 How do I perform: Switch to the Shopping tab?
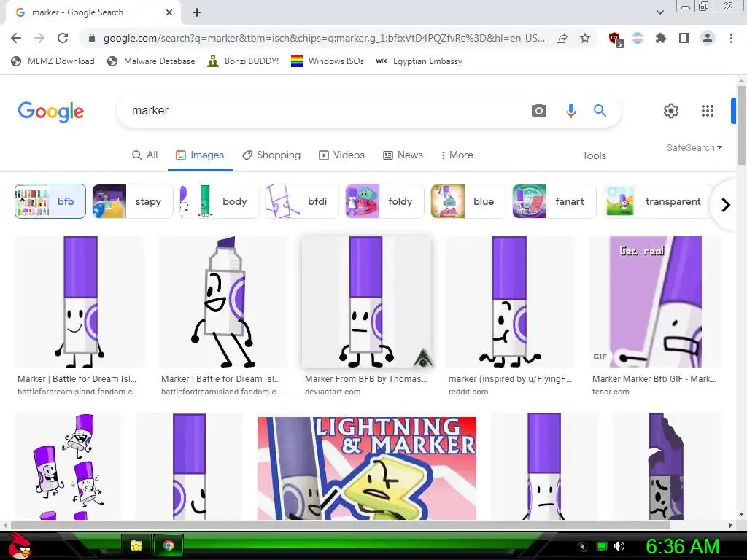click(x=271, y=155)
